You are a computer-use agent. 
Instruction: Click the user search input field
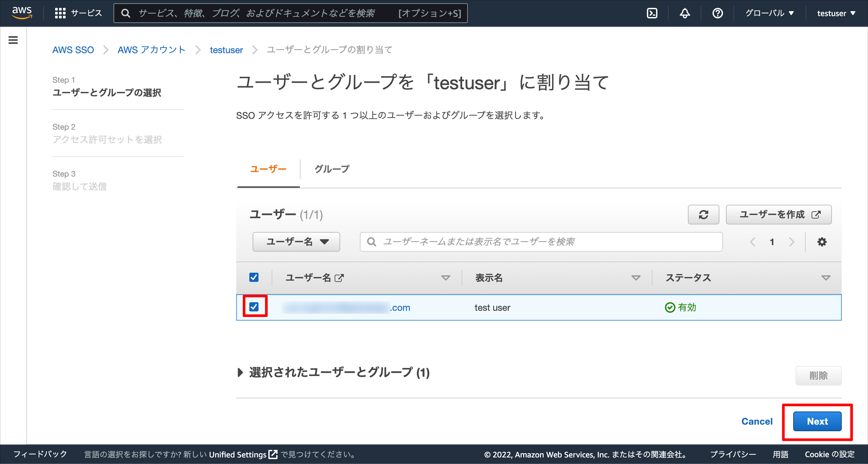[541, 242]
